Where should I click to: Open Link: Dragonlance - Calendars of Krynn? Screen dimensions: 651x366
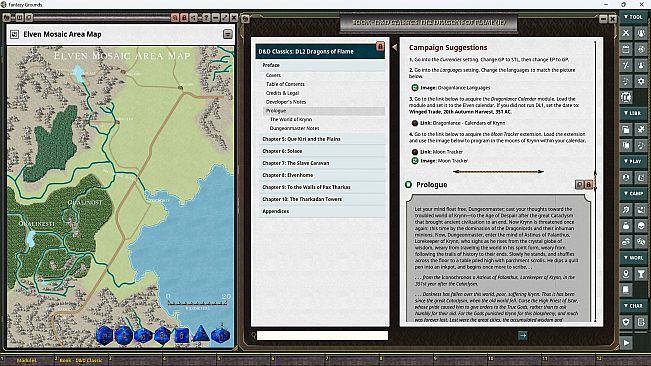(x=458, y=123)
